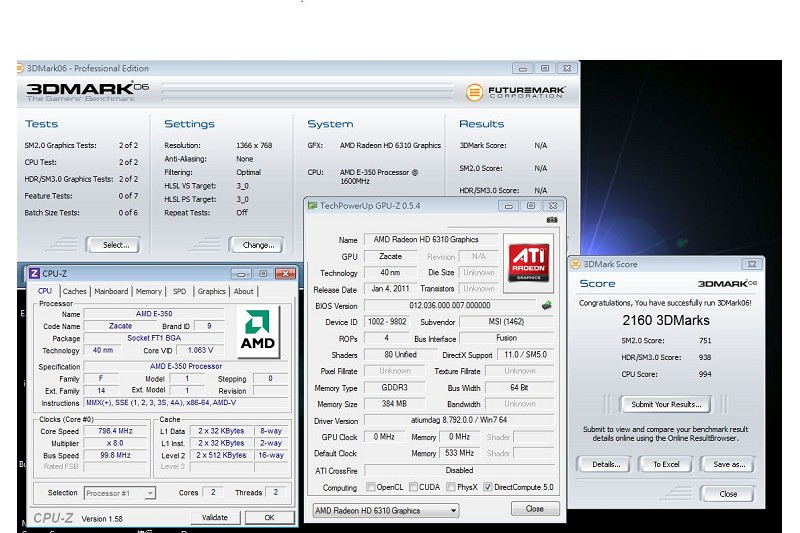Minimize the GPU-Z window
The width and height of the screenshot is (800, 533).
[x=508, y=206]
